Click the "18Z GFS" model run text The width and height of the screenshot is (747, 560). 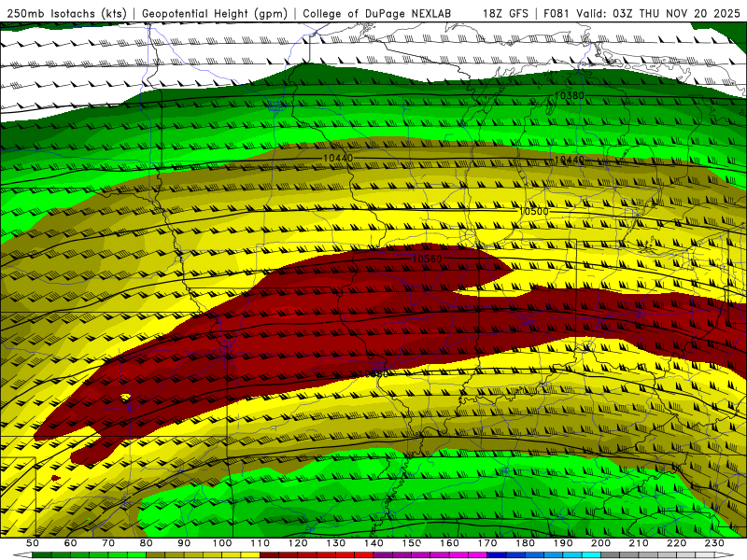(x=505, y=13)
